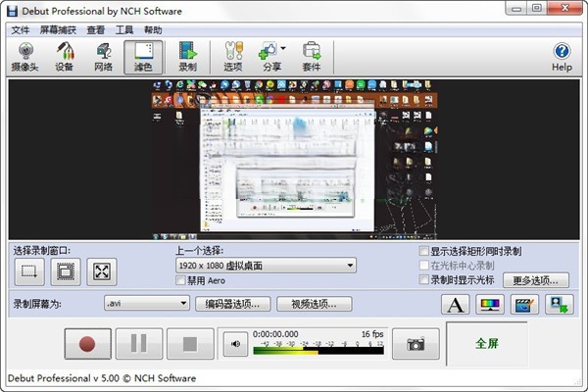Open the 套件 suite icon

(x=312, y=57)
